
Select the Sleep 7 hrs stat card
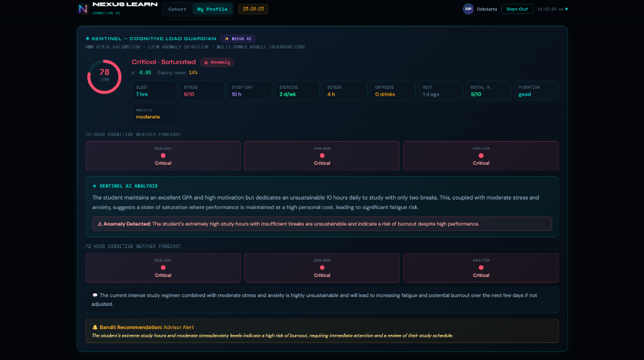pyautogui.click(x=154, y=91)
